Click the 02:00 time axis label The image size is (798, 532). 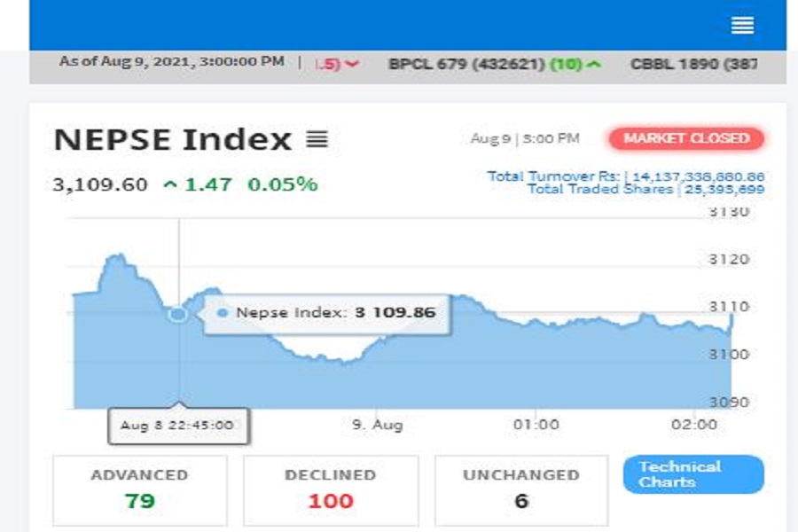(694, 425)
